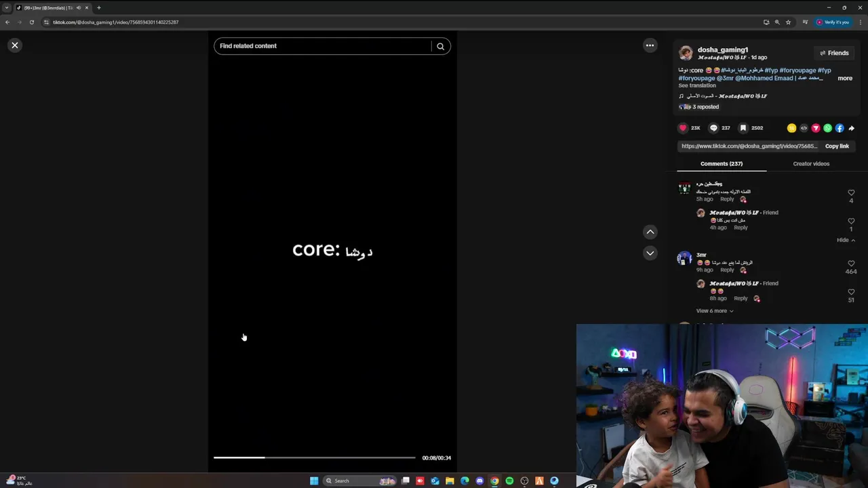Image resolution: width=868 pixels, height=488 pixels.
Task: Share to Facebook icon
Action: coord(840,128)
